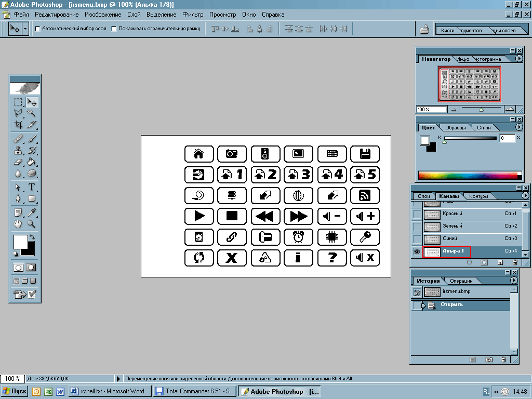This screenshot has width=532, height=399.
Task: Switch to the Слои tab
Action: (424, 196)
